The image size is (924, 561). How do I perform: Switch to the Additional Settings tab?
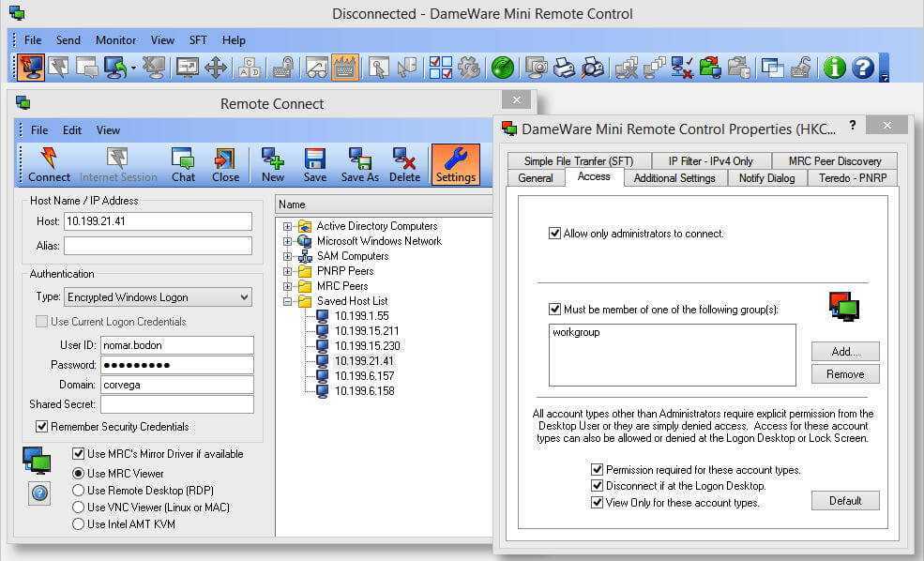674,177
